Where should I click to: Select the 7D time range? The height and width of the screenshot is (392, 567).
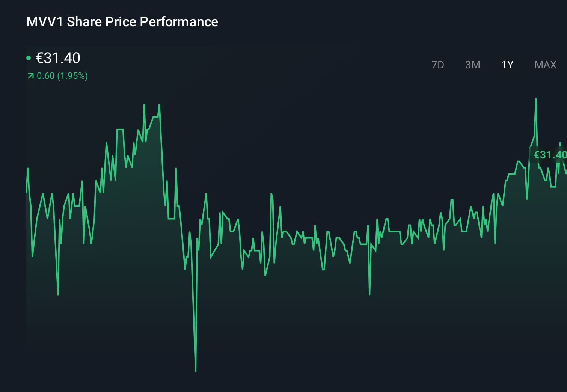pyautogui.click(x=438, y=65)
